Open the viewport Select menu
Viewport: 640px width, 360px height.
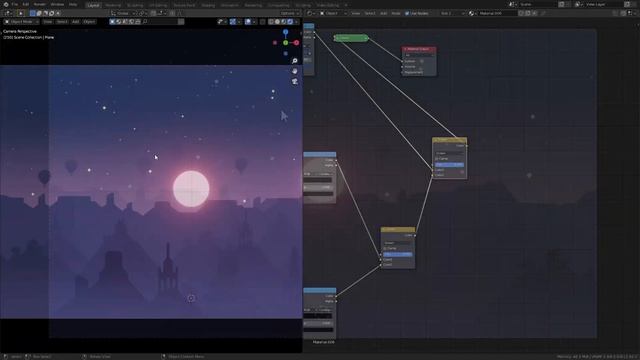[x=62, y=22]
